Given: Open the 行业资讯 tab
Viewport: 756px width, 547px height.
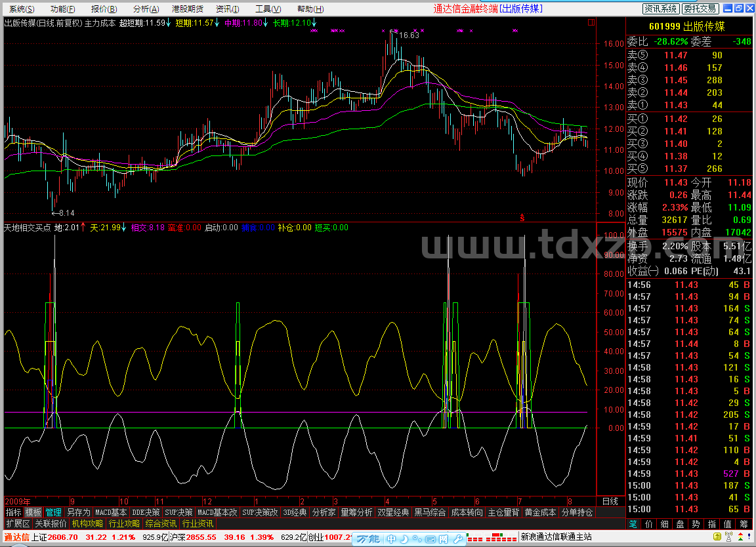Looking at the screenshot, I should click(198, 523).
